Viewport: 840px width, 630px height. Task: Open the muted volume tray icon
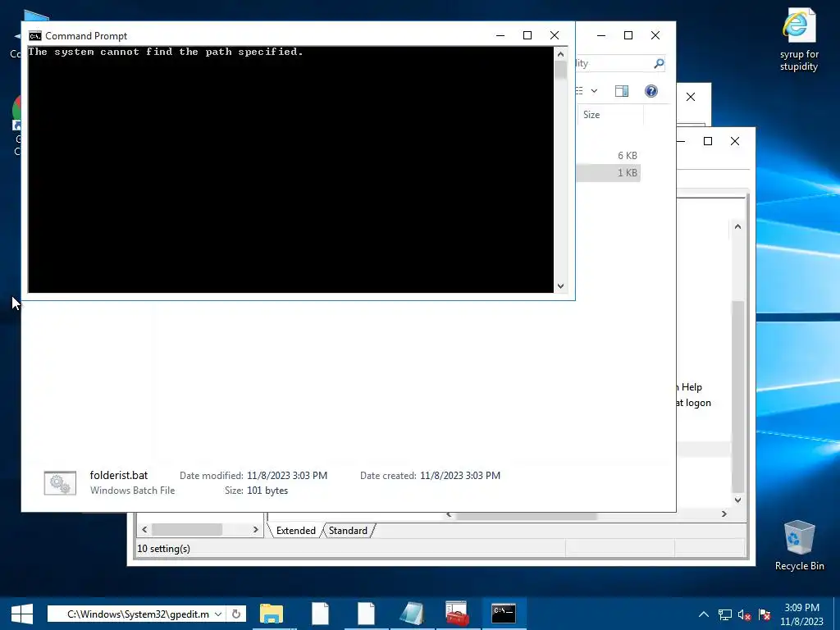click(x=744, y=614)
